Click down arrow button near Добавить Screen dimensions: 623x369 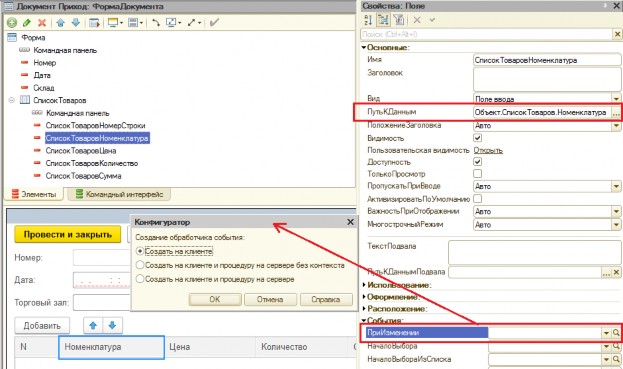[112, 326]
